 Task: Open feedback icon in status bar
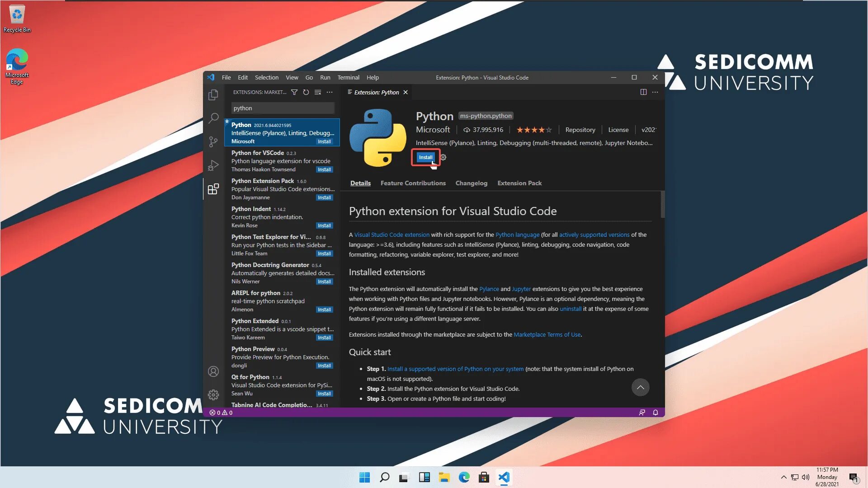(642, 413)
